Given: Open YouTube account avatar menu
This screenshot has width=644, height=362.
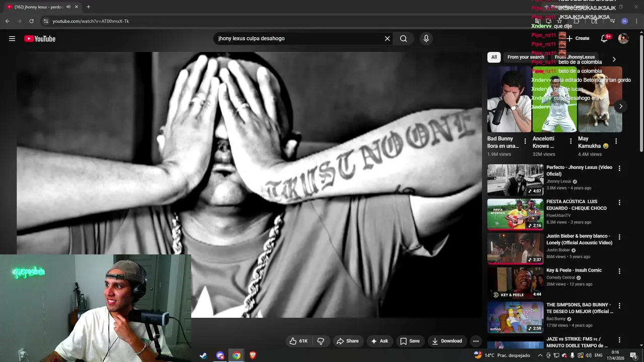Looking at the screenshot, I should coord(623,39).
